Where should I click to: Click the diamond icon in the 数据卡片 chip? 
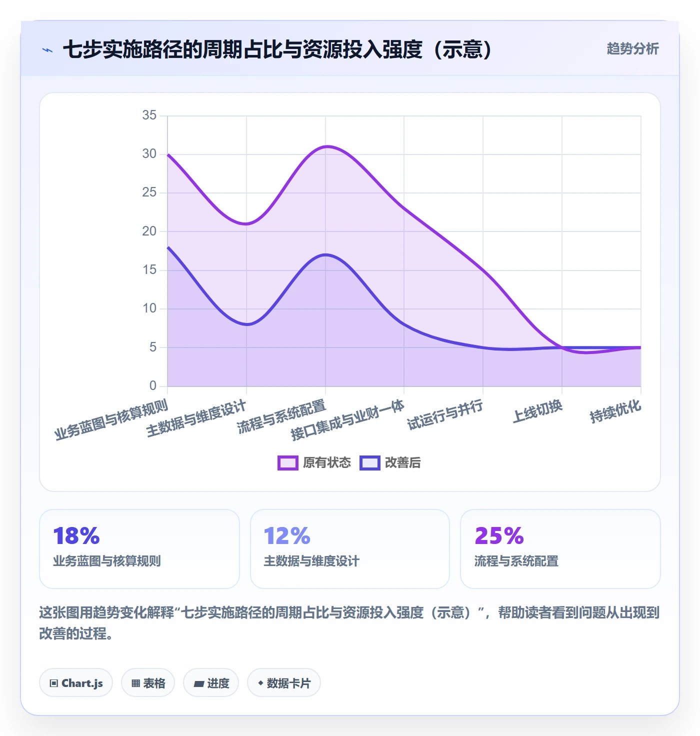pos(260,683)
